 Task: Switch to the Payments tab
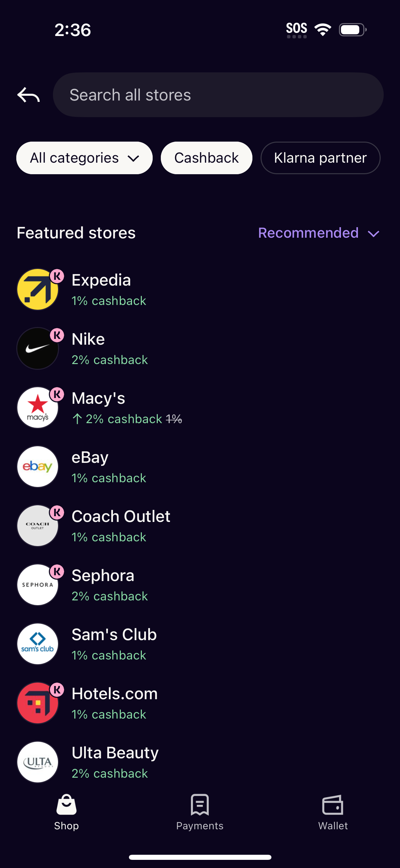200,812
